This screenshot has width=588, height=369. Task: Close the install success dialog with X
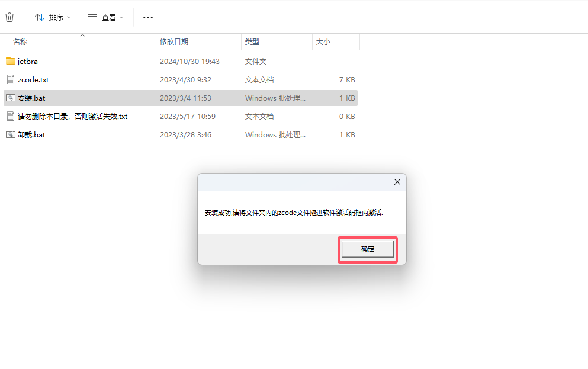397,182
